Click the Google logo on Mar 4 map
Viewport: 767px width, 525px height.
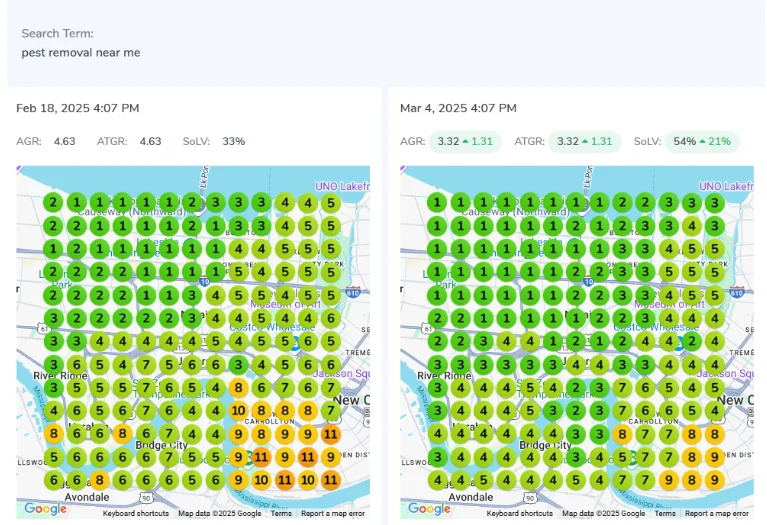(429, 508)
